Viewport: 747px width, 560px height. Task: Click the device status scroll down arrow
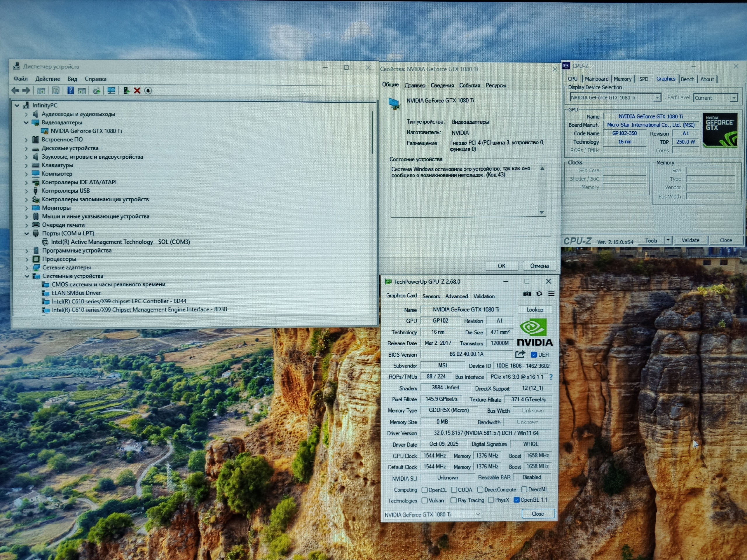click(542, 212)
